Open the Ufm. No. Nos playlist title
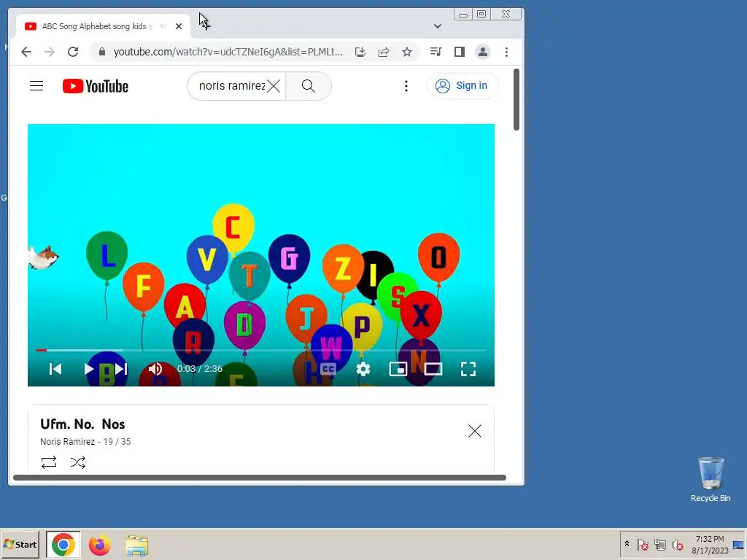The image size is (747, 560). [82, 424]
